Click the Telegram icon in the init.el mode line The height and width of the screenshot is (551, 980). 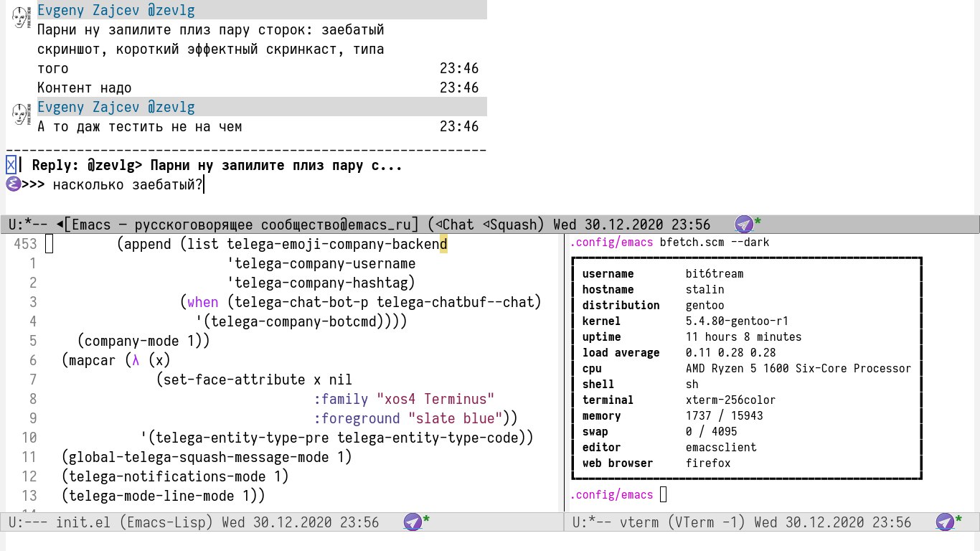click(x=413, y=522)
